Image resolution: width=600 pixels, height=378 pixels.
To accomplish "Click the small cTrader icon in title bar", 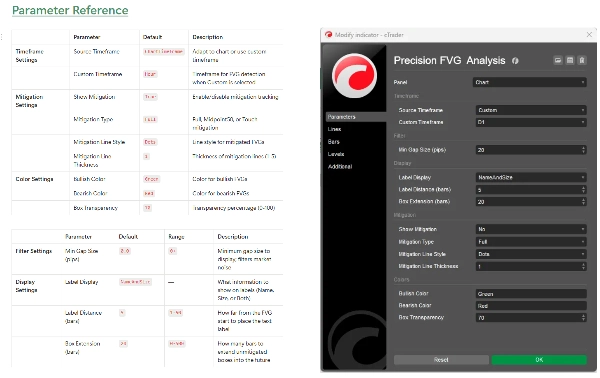I will click(328, 35).
